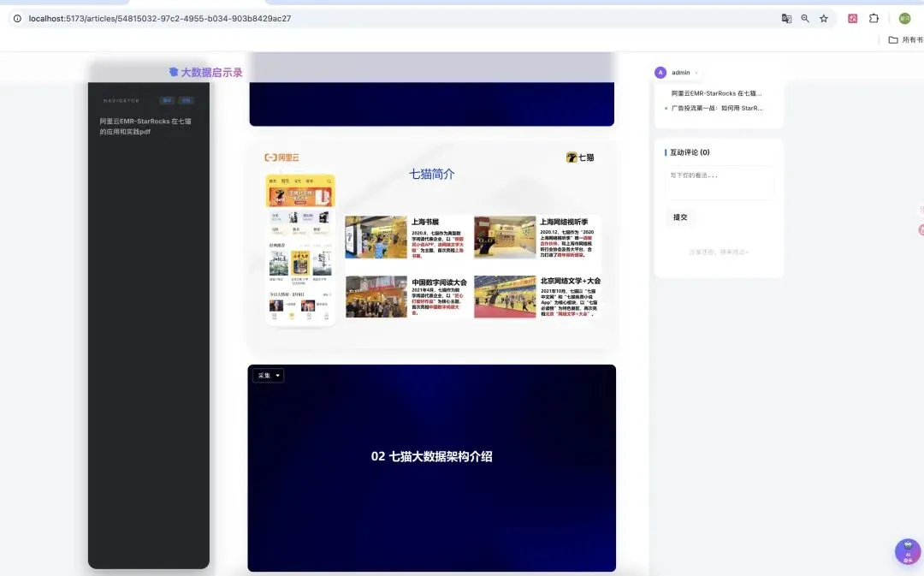The image size is (924, 576).
Task: Click the 上海书展 photo on the slide
Action: (376, 238)
